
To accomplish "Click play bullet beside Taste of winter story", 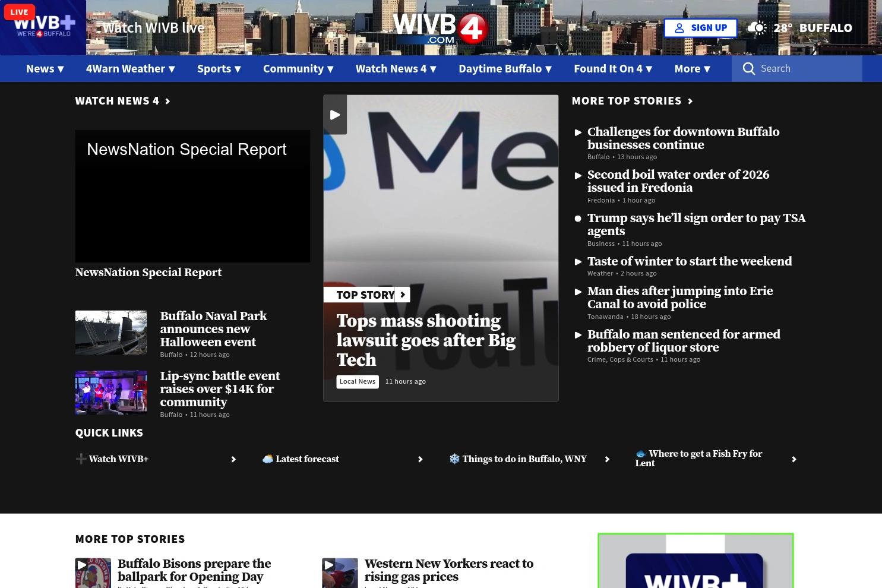I will (578, 262).
